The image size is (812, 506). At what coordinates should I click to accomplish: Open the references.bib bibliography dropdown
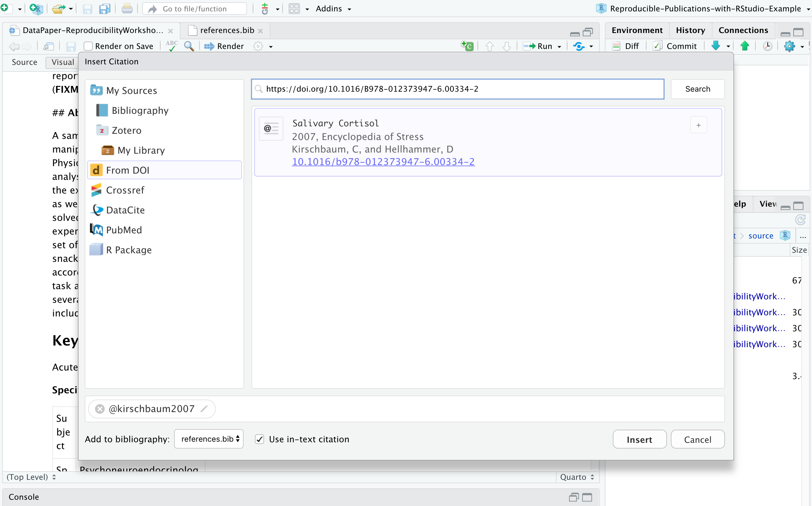point(209,439)
